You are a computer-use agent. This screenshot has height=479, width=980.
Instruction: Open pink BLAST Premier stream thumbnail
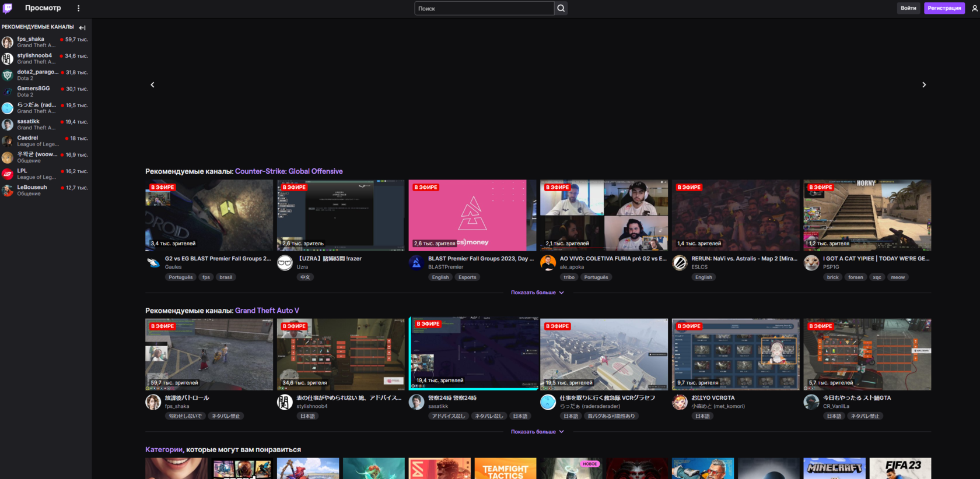click(x=472, y=215)
